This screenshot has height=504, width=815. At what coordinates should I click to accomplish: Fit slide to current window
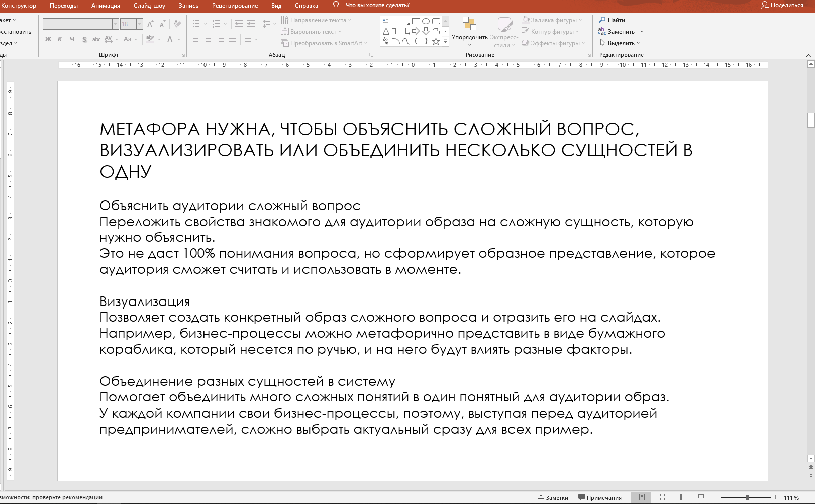808,497
